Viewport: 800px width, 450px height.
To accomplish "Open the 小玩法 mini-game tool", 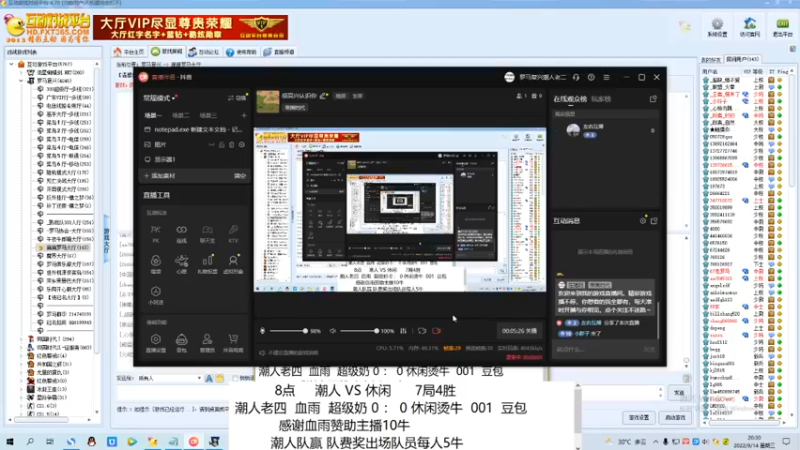I will 156,295.
